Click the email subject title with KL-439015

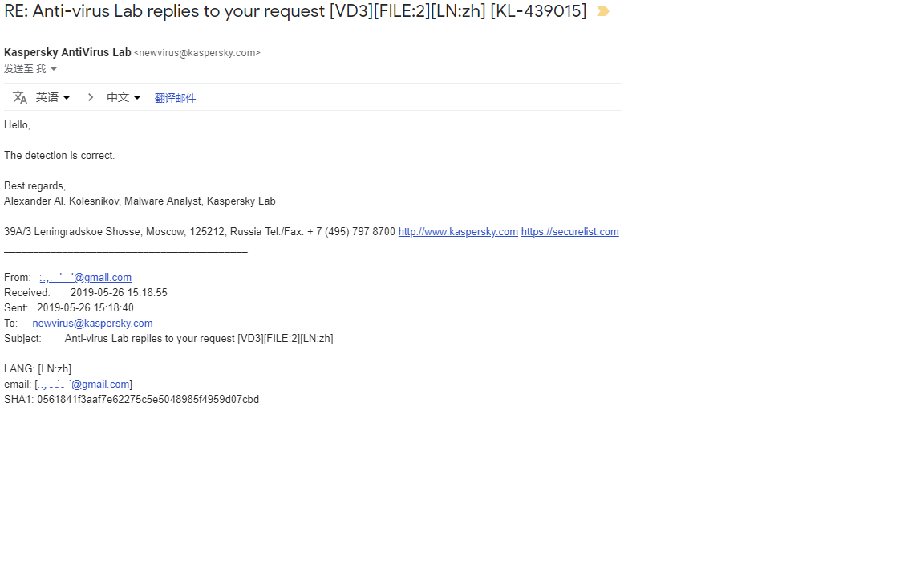[x=295, y=12]
